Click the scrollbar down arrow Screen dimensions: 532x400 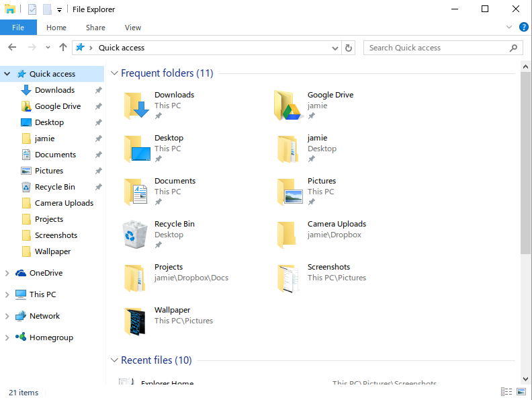click(525, 379)
